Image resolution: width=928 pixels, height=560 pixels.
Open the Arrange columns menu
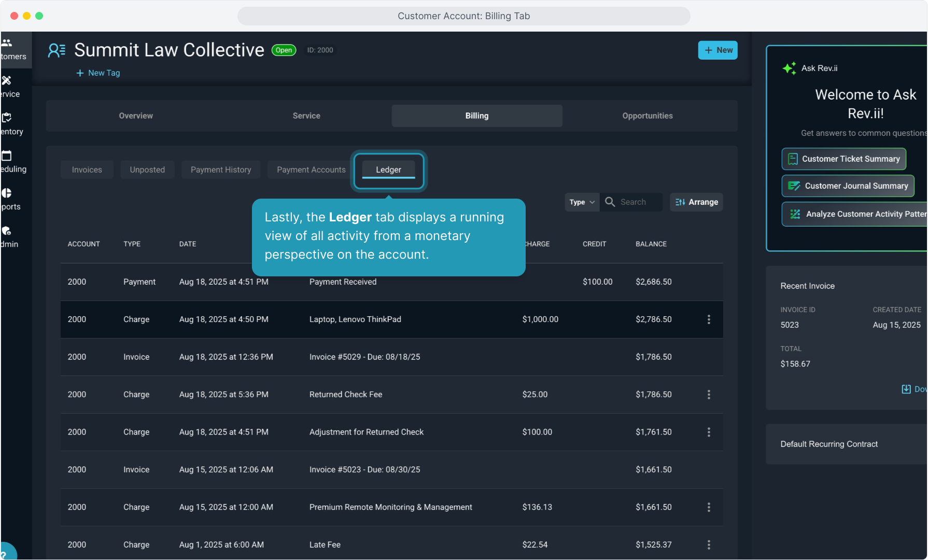[x=696, y=202]
